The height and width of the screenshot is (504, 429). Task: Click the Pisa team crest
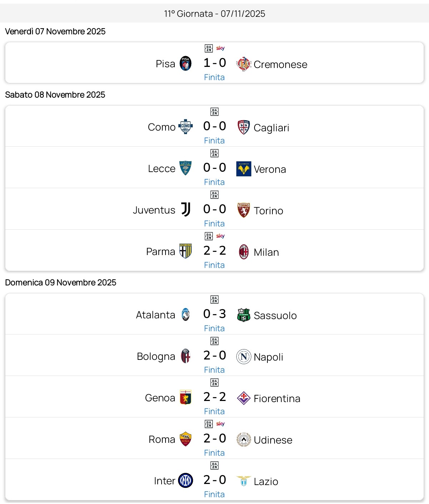coord(186,64)
